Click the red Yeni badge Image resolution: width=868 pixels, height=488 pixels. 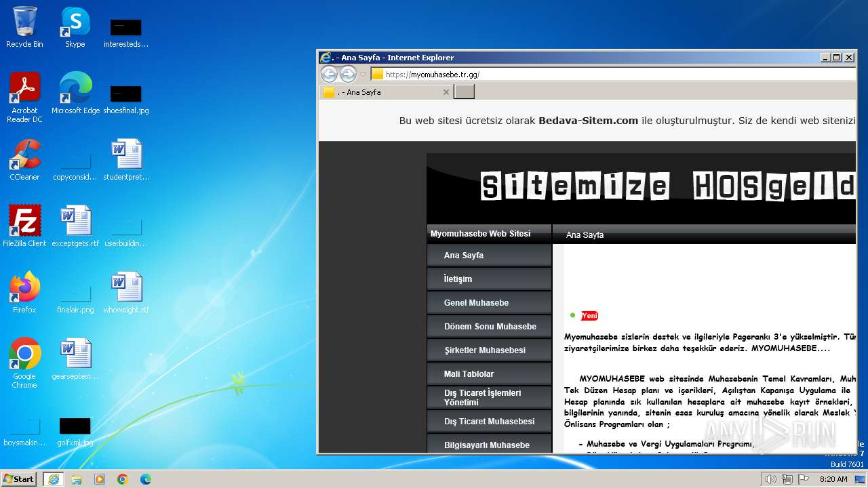pyautogui.click(x=589, y=316)
